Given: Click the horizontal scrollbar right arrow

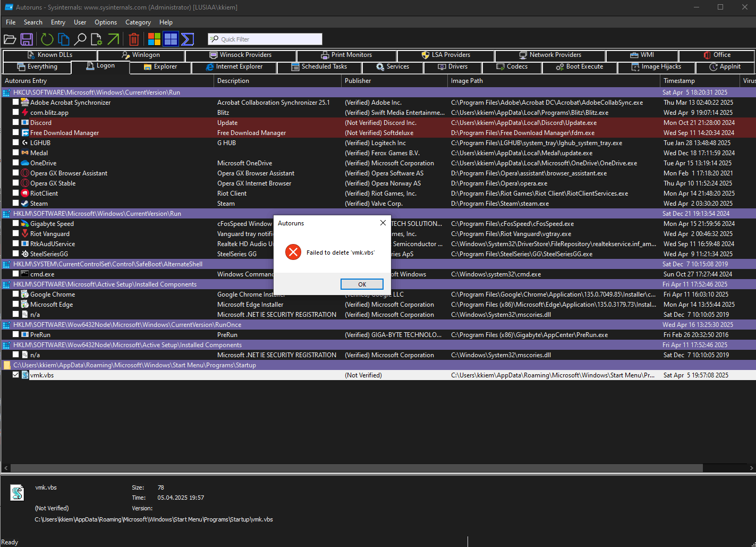Looking at the screenshot, I should point(751,468).
